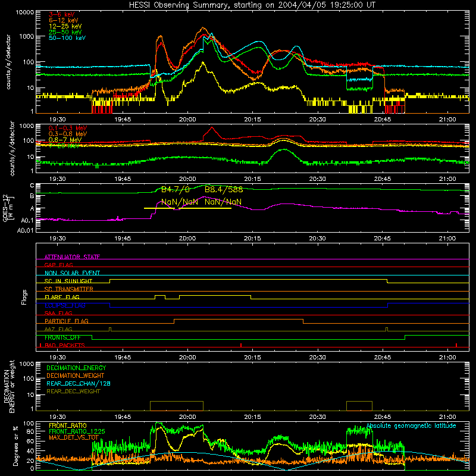Select the ATTENUATOR_STATE flag label
The width and height of the screenshot is (476, 476).
point(72,257)
